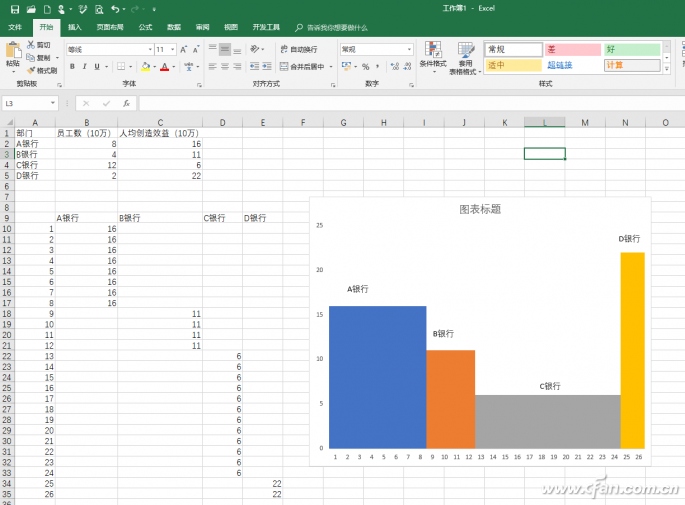Click the Undo arrow icon
Image resolution: width=685 pixels, height=505 pixels.
pyautogui.click(x=115, y=9)
